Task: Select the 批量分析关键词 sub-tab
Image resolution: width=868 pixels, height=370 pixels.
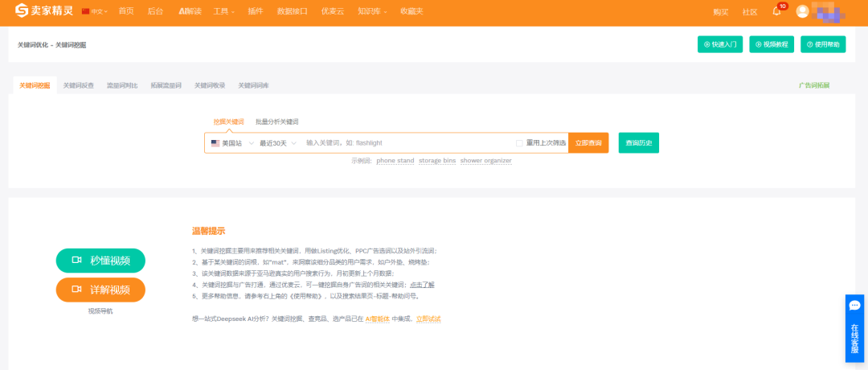Action: point(276,121)
